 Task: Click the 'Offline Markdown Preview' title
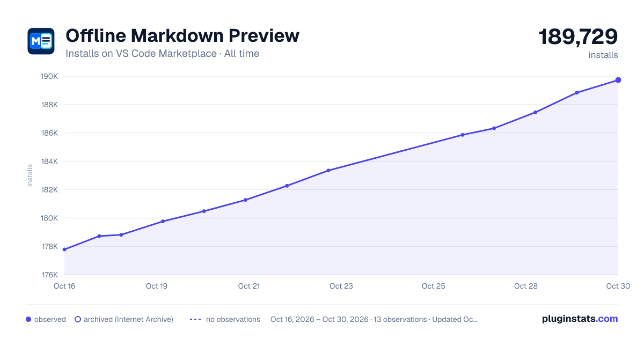(182, 35)
